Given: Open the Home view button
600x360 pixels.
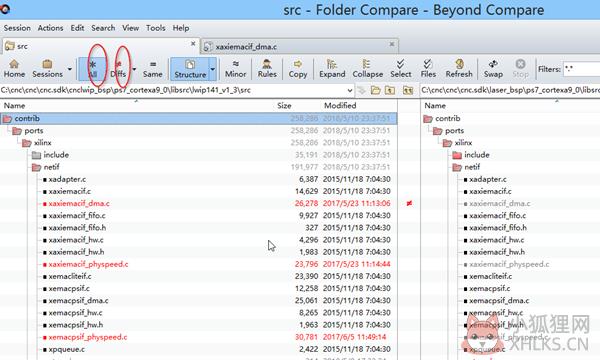Looking at the screenshot, I should click(x=14, y=69).
